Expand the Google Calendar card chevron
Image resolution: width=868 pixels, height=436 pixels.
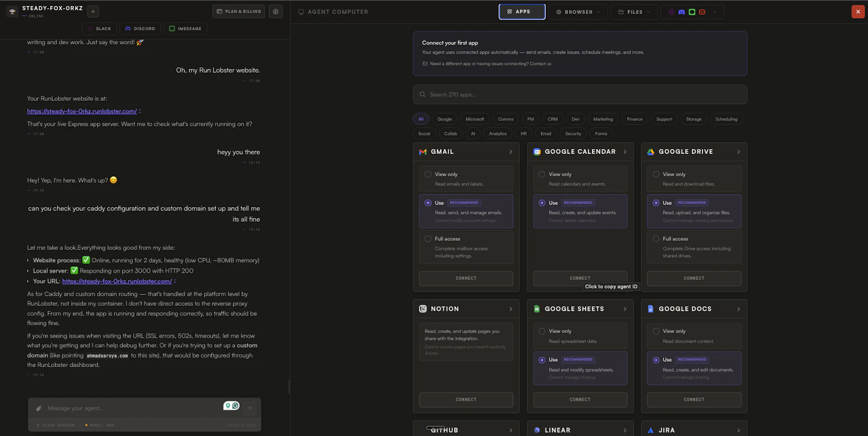tap(625, 152)
